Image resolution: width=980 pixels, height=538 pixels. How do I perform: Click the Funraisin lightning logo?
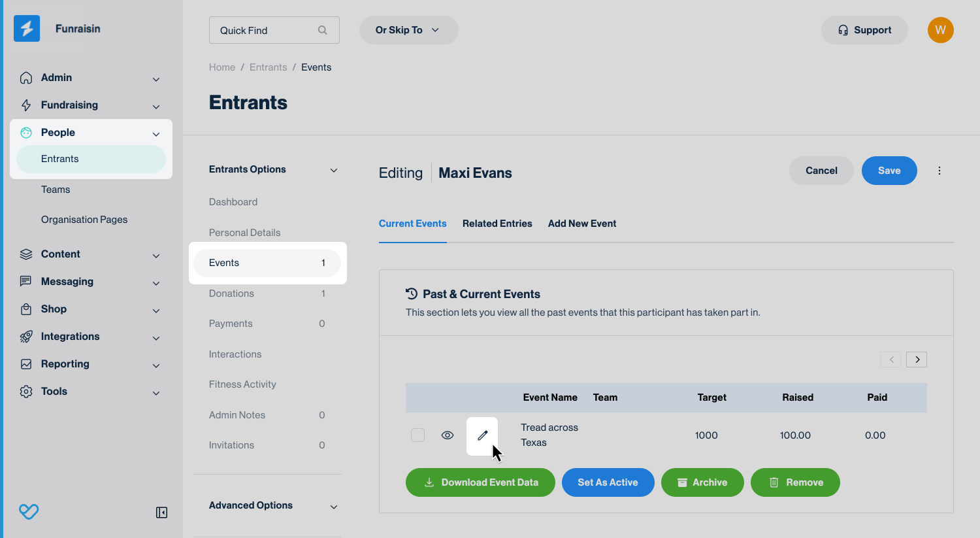[x=27, y=29]
